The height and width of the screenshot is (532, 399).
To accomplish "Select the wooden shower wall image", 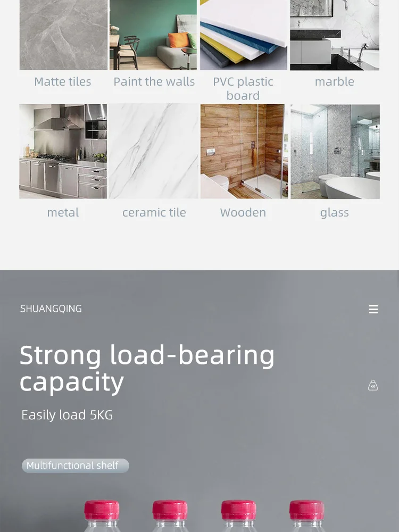I will pos(244,151).
